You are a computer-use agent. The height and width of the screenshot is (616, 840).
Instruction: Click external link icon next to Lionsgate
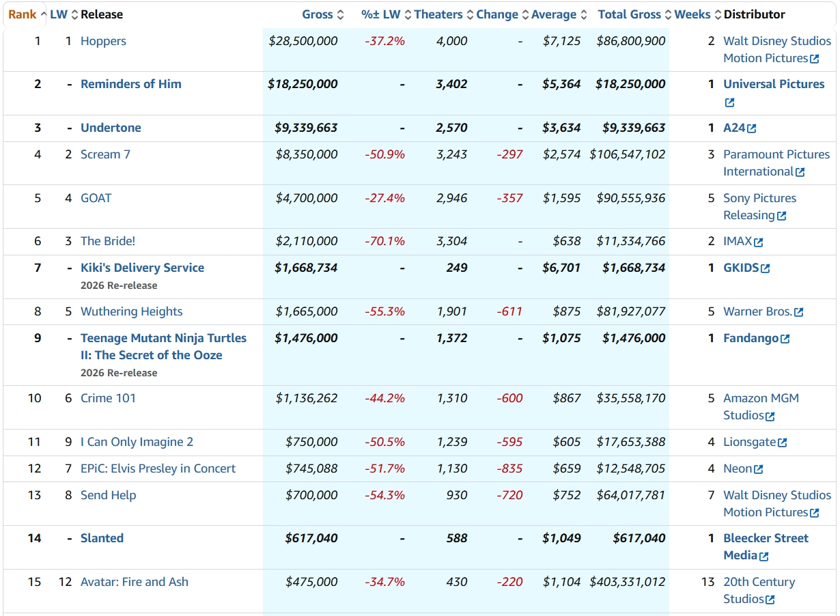point(782,443)
